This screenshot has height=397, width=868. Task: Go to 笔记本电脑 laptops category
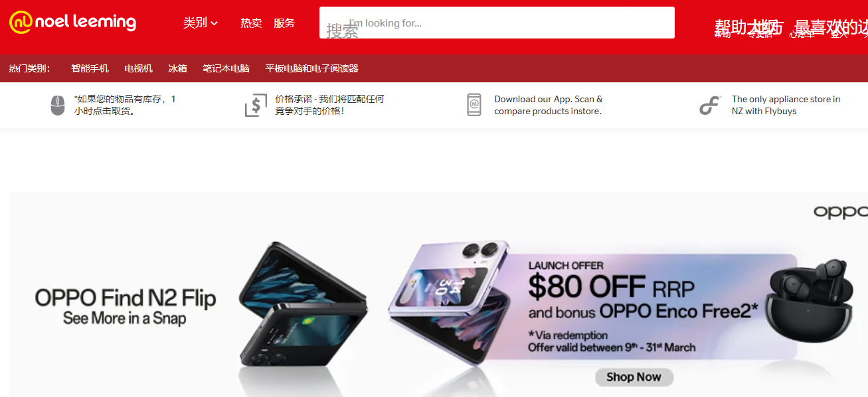tap(226, 68)
